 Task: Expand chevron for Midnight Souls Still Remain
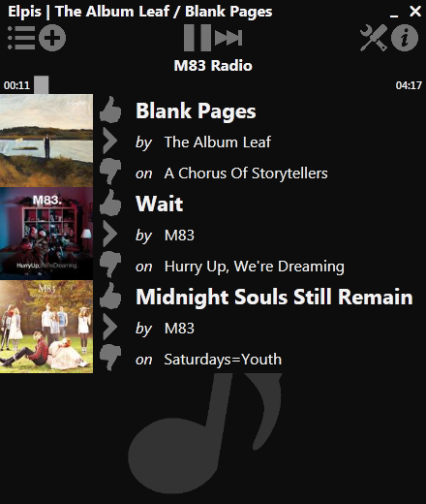[110, 327]
